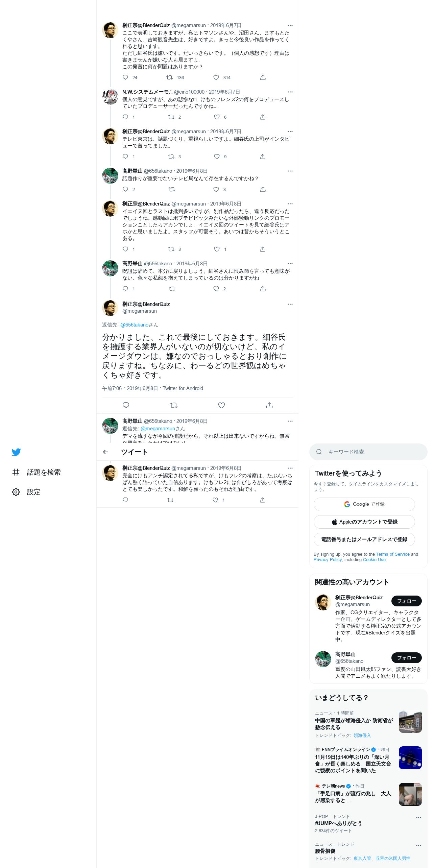This screenshot has height=868, width=434.
Task: Open the 中国の軍艦 news thumbnail
Action: (x=410, y=721)
